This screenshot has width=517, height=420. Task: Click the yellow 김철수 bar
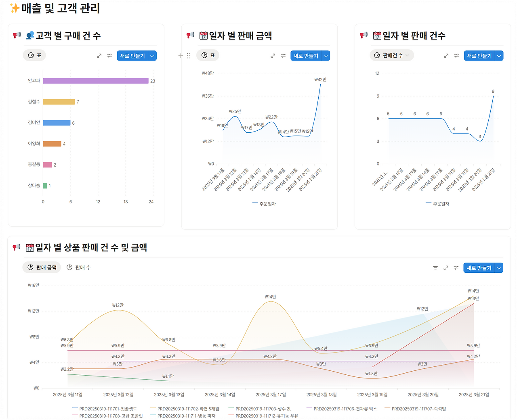pyautogui.click(x=59, y=102)
